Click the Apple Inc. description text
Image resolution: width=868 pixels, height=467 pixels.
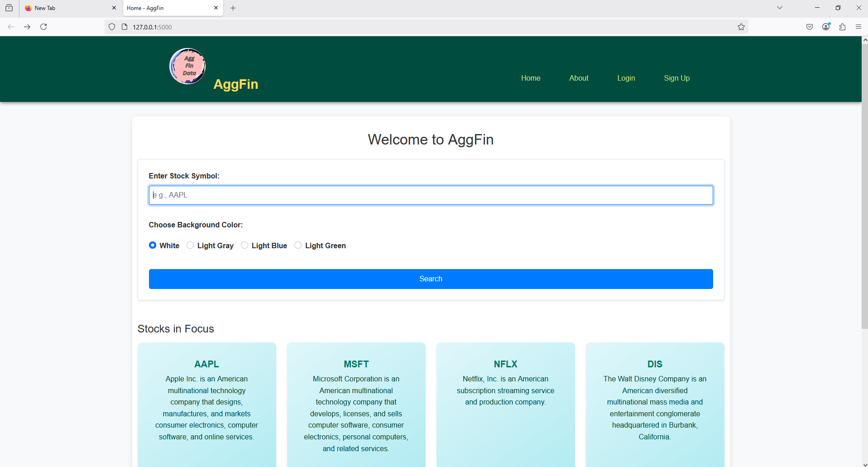207,408
